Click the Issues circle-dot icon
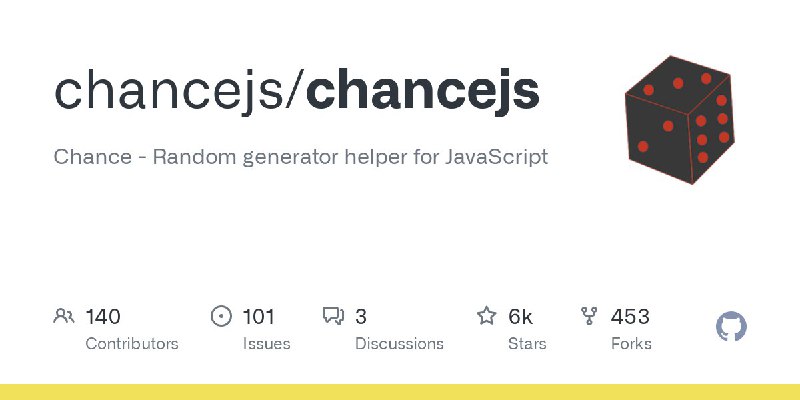The image size is (800, 400). point(221,316)
